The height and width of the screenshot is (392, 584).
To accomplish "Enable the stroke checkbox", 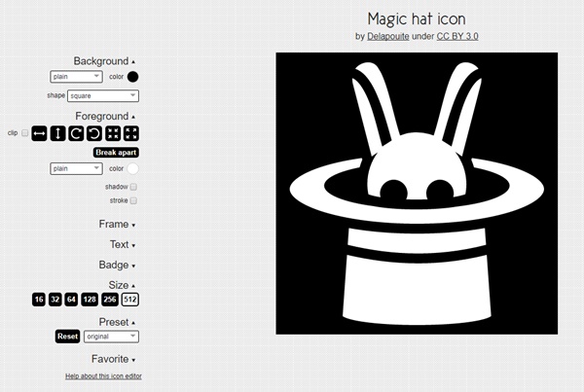I will 133,200.
